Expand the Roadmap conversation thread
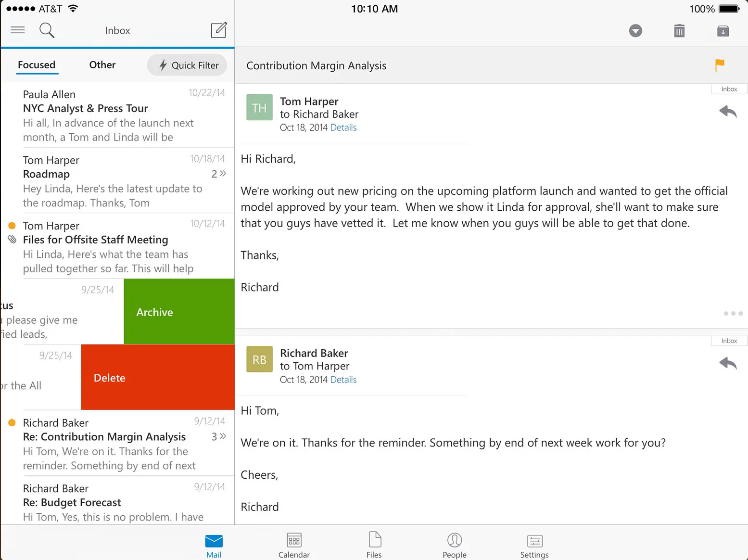This screenshot has width=748, height=560. click(218, 174)
